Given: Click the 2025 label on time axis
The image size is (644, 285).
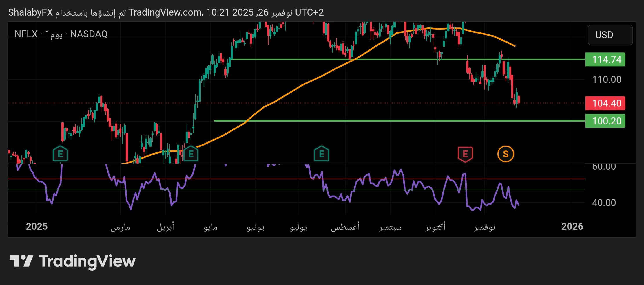Looking at the screenshot, I should pos(37,226).
